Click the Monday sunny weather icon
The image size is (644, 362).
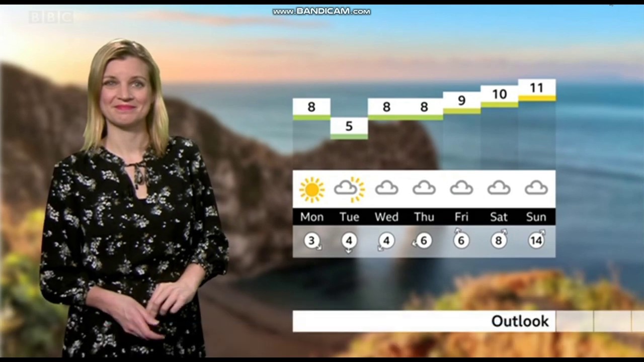(x=312, y=190)
